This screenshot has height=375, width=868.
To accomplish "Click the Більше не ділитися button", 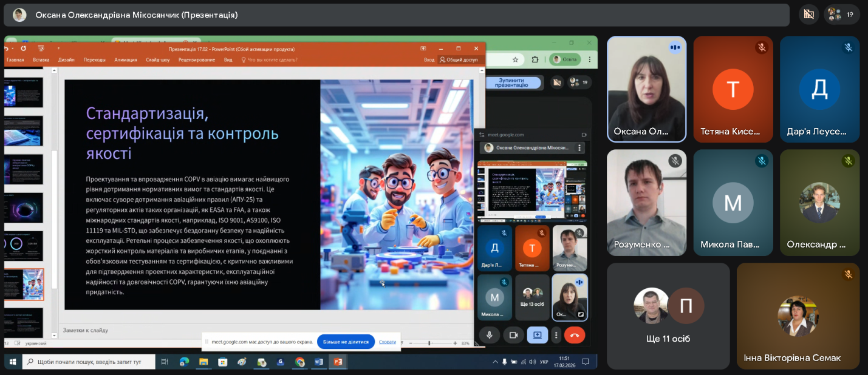I will (x=346, y=342).
